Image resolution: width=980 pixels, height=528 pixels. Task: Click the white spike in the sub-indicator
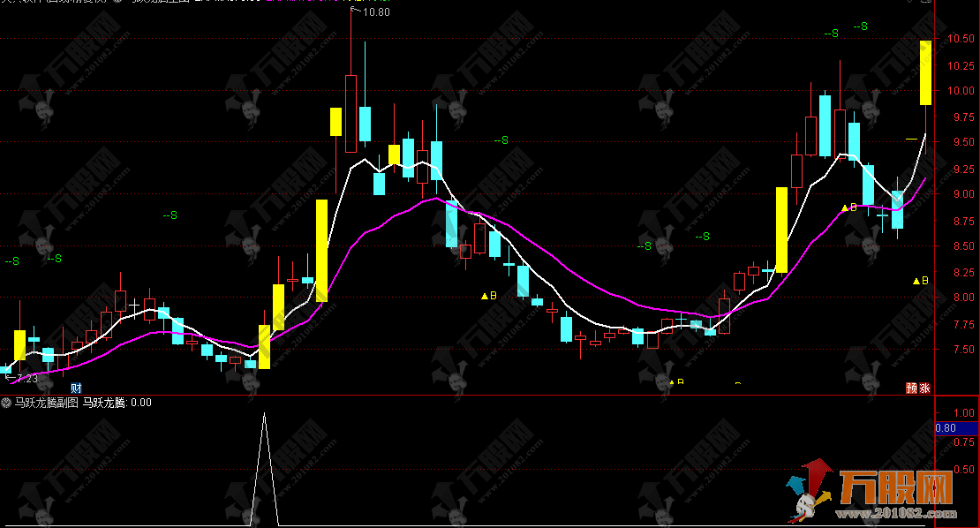(x=264, y=469)
